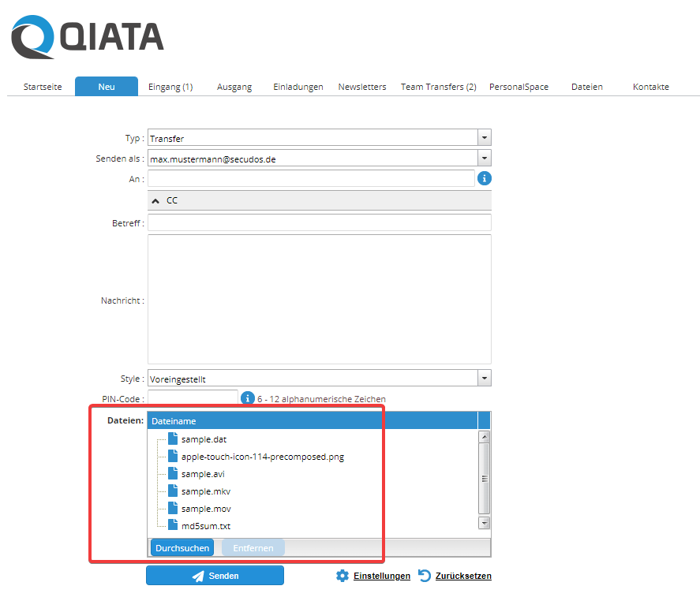The image size is (700, 612).
Task: Click the Einstellungen gear icon
Action: point(342,576)
